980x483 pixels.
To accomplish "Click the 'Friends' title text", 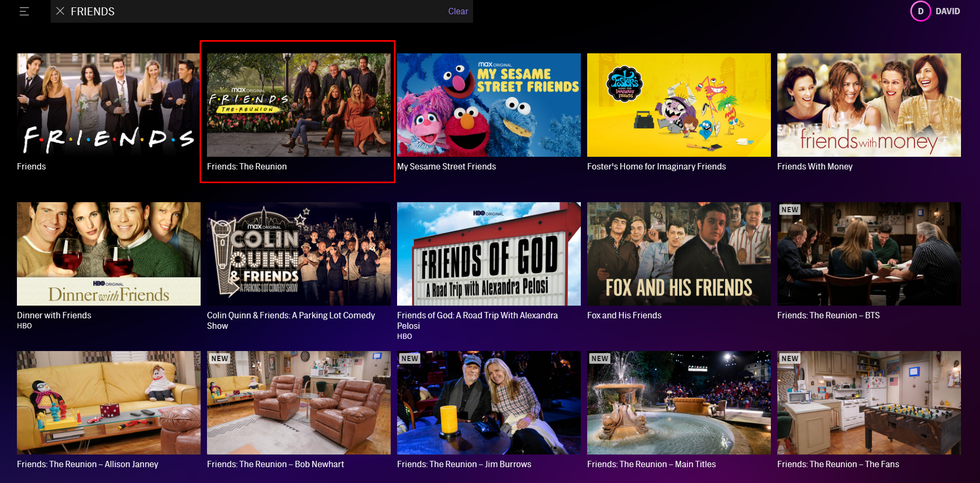I will [31, 166].
